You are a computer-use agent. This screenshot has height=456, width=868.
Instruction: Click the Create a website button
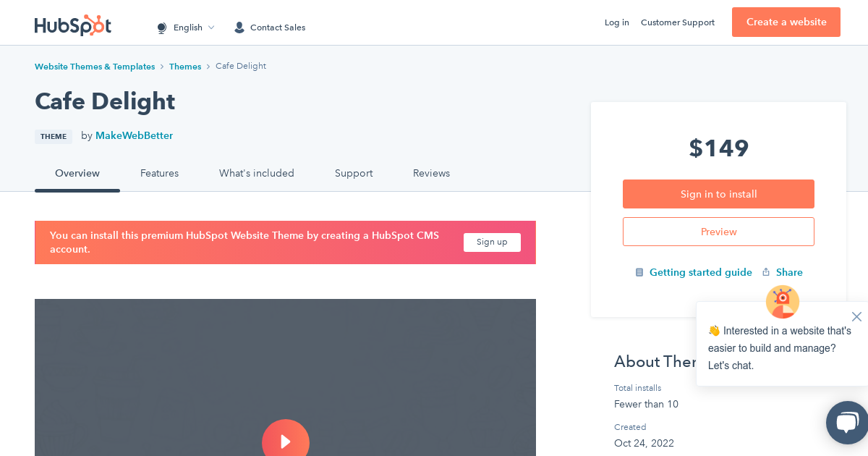click(786, 22)
